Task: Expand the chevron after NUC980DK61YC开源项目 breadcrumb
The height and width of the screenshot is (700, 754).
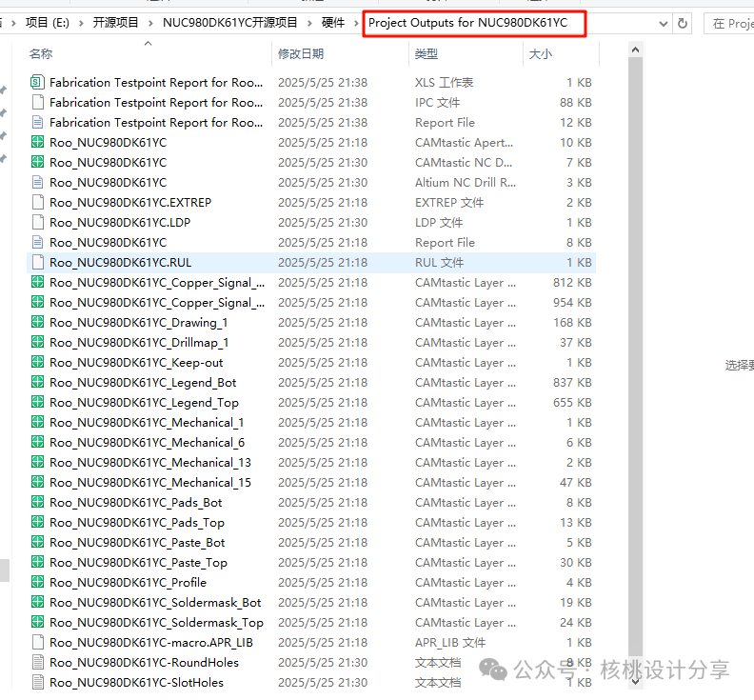Action: coord(309,23)
